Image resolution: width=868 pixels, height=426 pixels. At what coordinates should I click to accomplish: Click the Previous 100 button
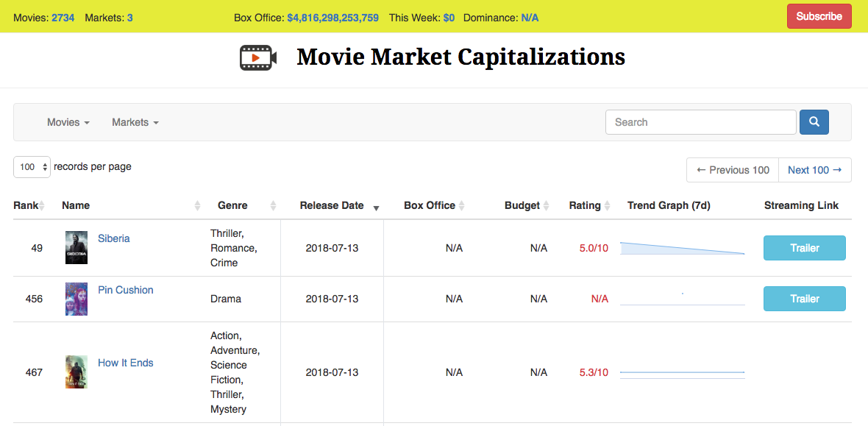pos(732,169)
